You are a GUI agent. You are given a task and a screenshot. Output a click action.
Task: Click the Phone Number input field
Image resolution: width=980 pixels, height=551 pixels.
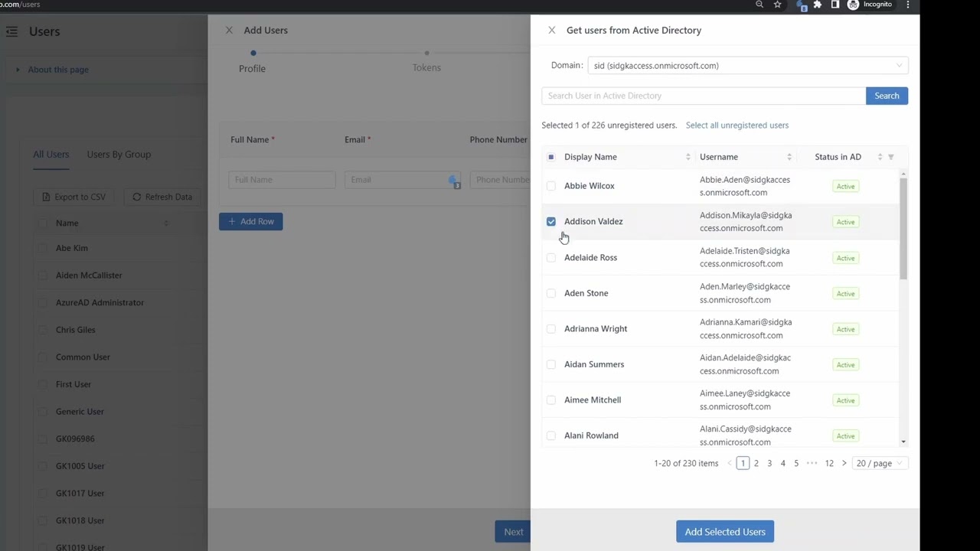coord(500,180)
